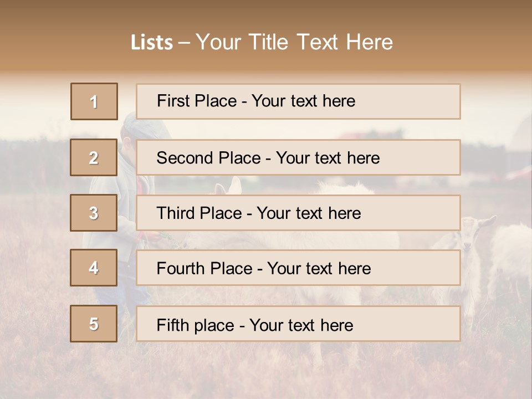Click the dash in the slide title
532x399 pixels.
(x=185, y=43)
